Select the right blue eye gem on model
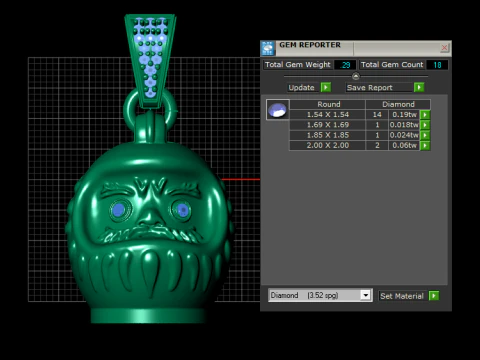The width and height of the screenshot is (480, 360). [x=182, y=210]
